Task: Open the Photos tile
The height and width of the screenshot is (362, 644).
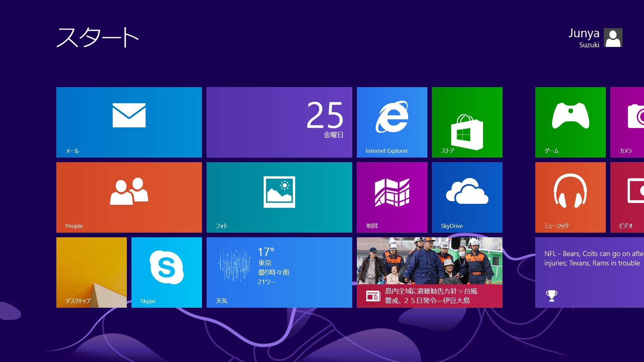Action: (x=279, y=197)
